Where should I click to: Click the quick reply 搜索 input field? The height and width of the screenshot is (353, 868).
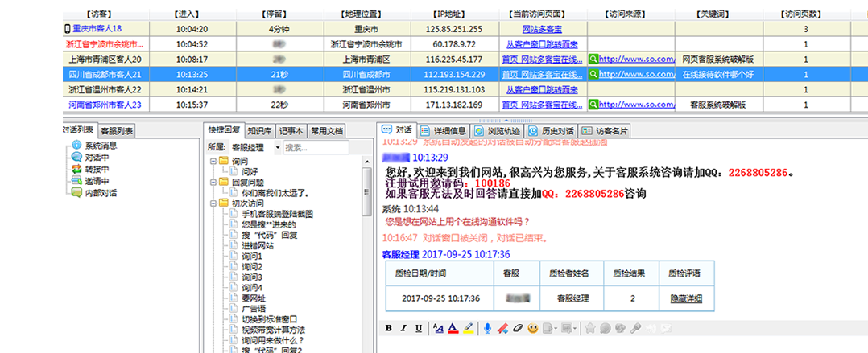point(316,148)
